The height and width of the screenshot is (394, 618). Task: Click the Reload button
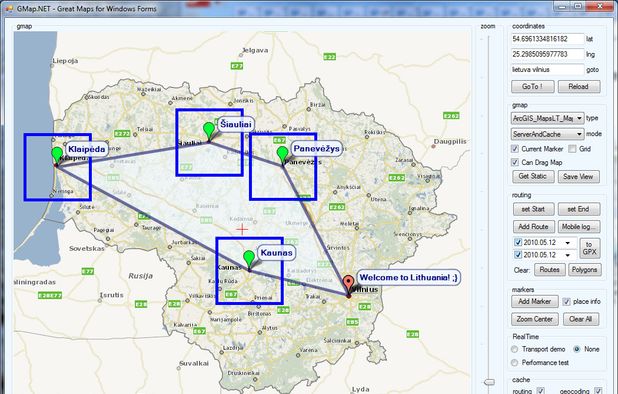[579, 87]
